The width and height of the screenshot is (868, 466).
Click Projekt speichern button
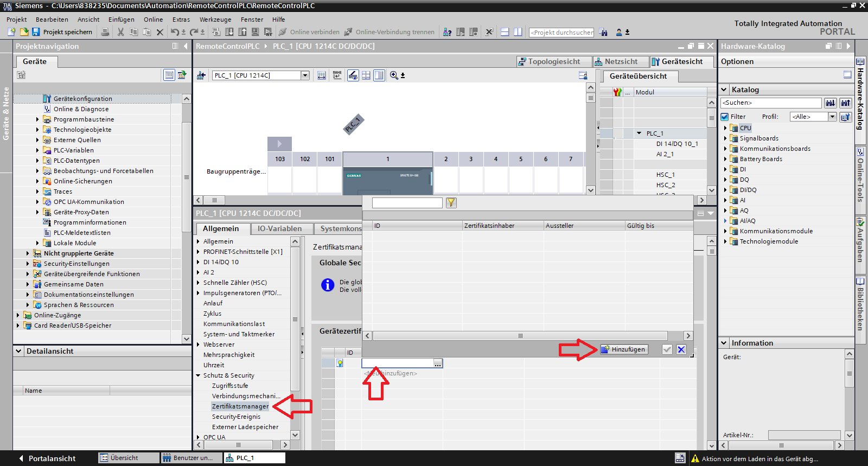[x=62, y=32]
